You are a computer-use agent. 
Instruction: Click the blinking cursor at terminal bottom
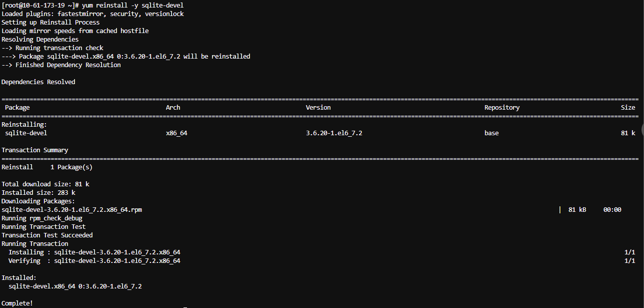click(x=185, y=306)
